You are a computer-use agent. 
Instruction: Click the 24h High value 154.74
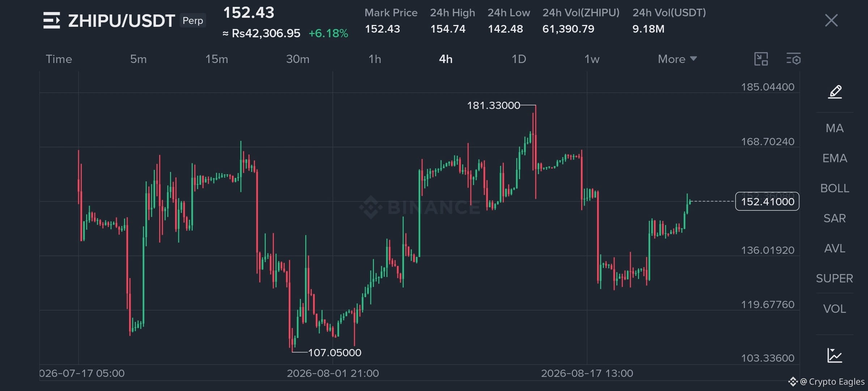click(448, 29)
